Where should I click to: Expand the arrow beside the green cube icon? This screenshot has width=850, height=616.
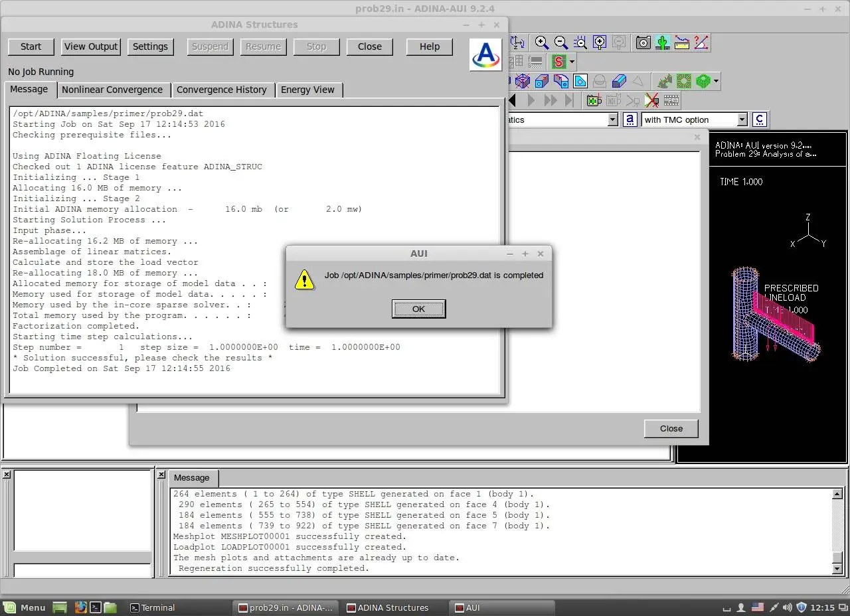coord(716,81)
